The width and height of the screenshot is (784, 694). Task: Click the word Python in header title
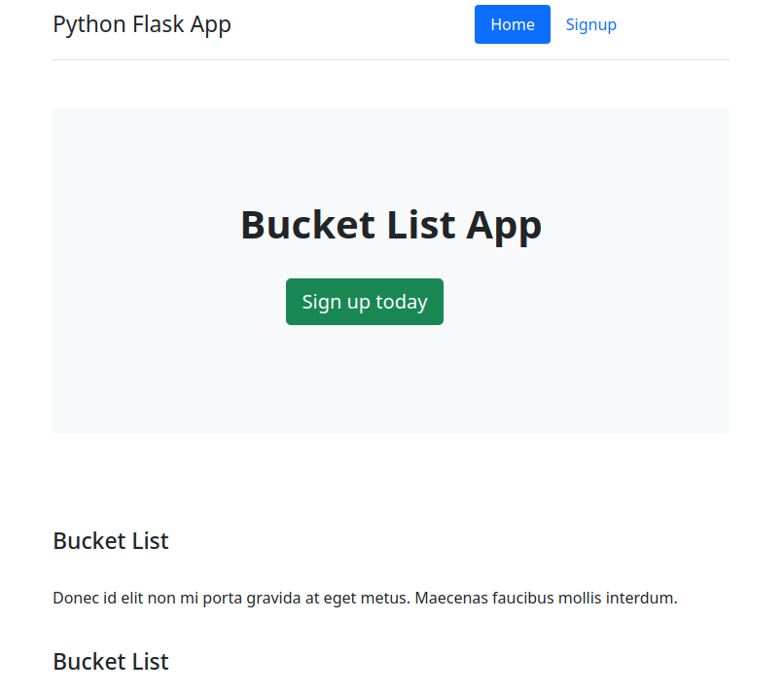(89, 24)
